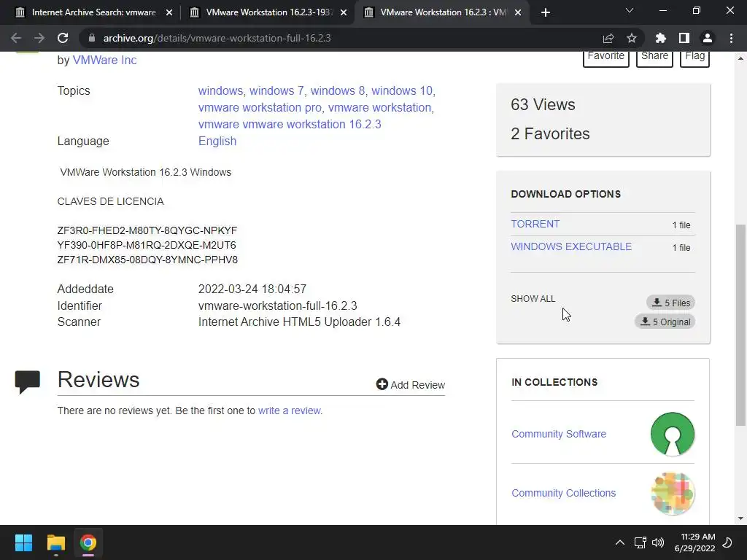Share this page via address bar icon
The image size is (747, 560).
[x=608, y=38]
